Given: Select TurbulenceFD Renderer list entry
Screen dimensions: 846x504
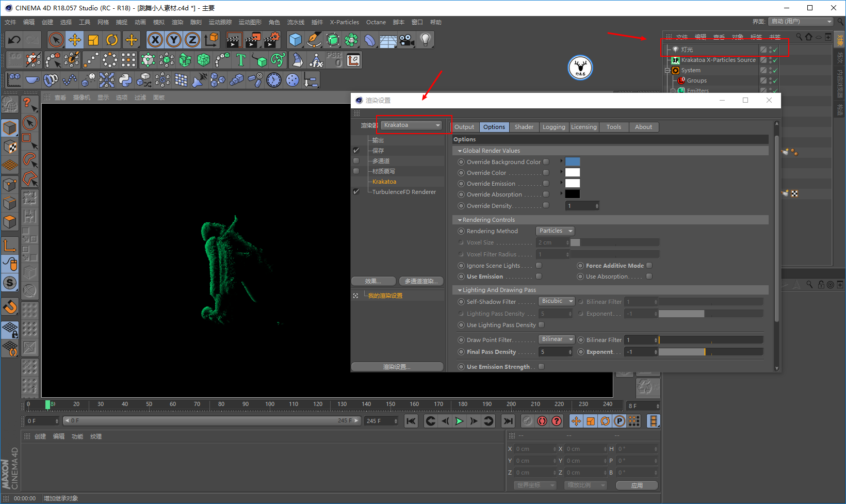Looking at the screenshot, I should pos(404,192).
